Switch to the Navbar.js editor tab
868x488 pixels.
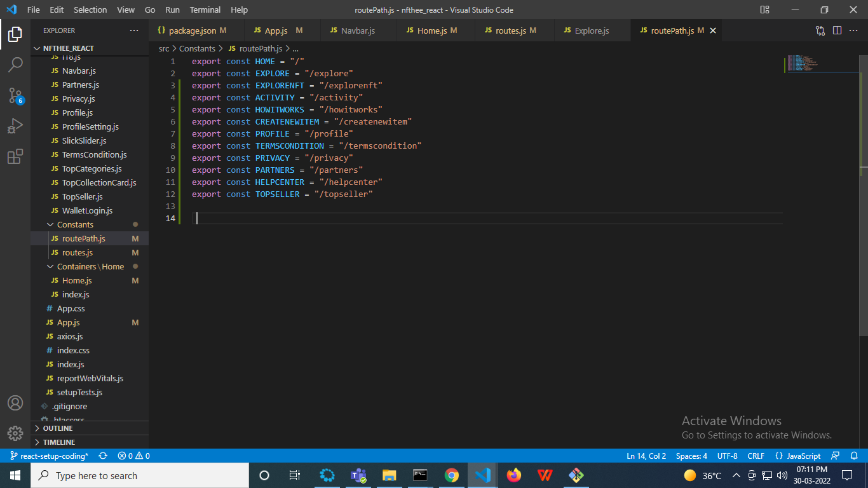point(357,30)
